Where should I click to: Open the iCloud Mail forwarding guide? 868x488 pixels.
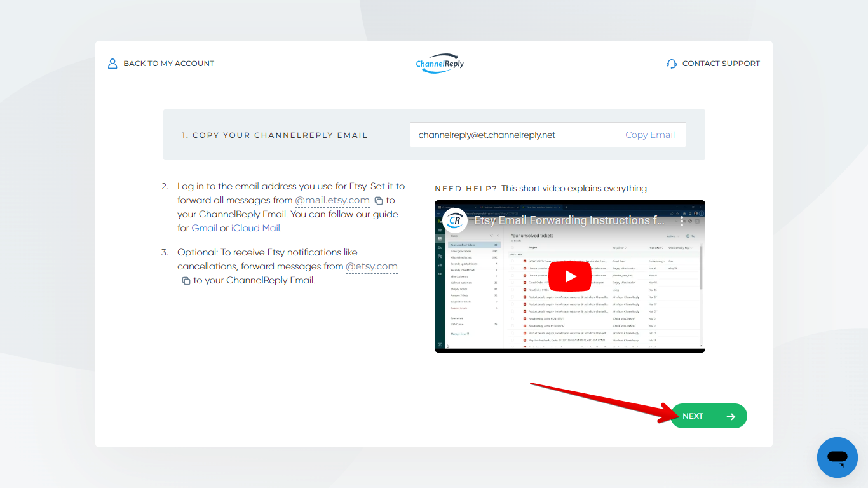(255, 228)
